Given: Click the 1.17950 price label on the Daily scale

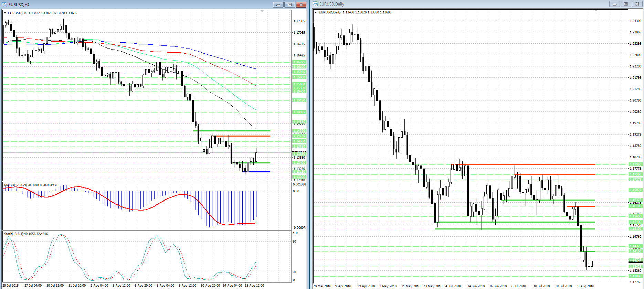Looking at the screenshot, I should [x=635, y=164].
